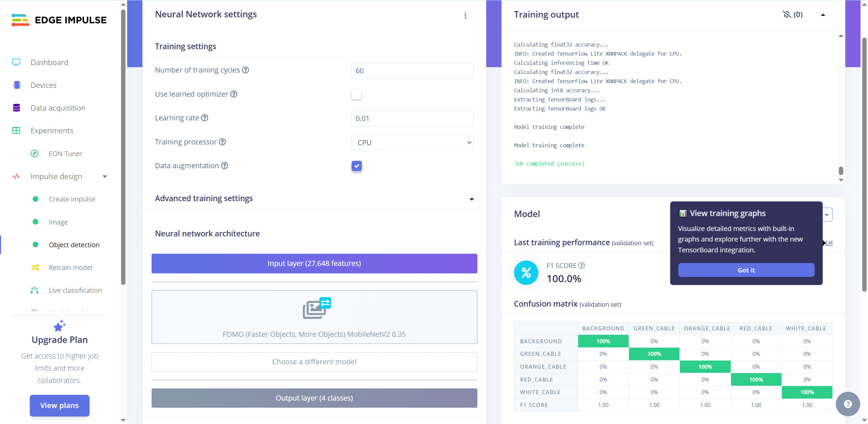
Task: Click the FOMO MobileNetV2 model block
Action: tap(314, 317)
